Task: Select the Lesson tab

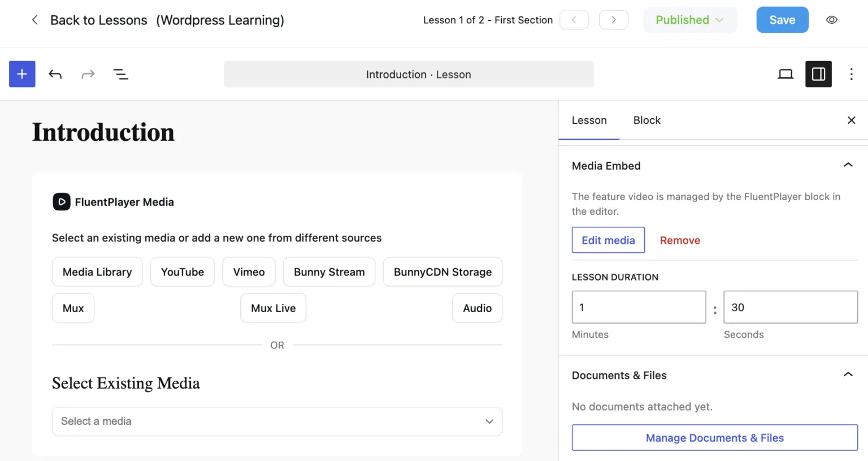Action: [589, 120]
